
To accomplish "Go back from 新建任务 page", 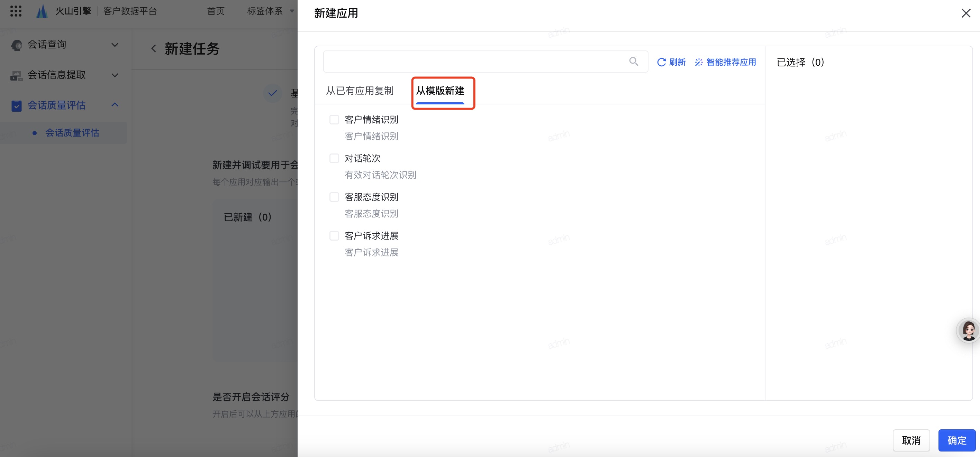I will (x=153, y=49).
